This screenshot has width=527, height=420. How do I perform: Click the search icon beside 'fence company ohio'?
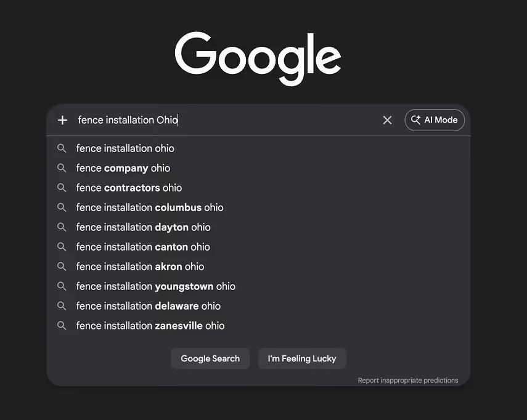62,168
